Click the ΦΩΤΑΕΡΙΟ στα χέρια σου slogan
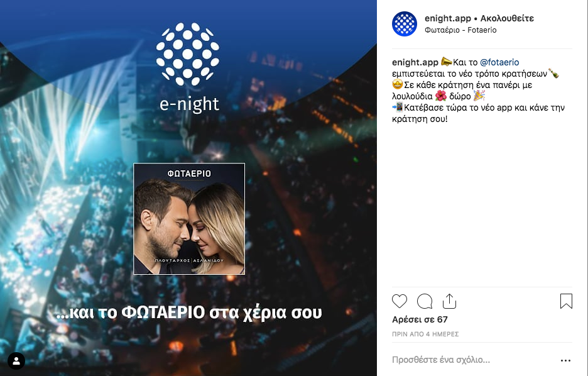This screenshot has height=376, width=588. pos(188,312)
